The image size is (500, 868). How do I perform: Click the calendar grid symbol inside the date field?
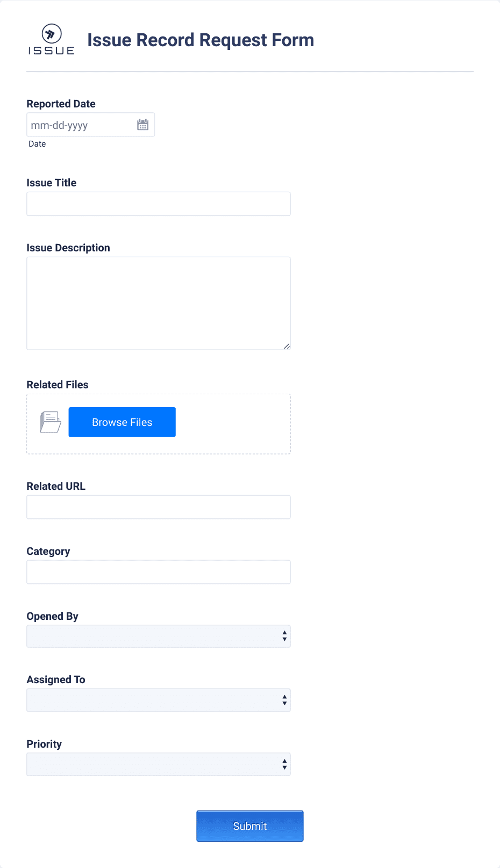[x=142, y=124]
